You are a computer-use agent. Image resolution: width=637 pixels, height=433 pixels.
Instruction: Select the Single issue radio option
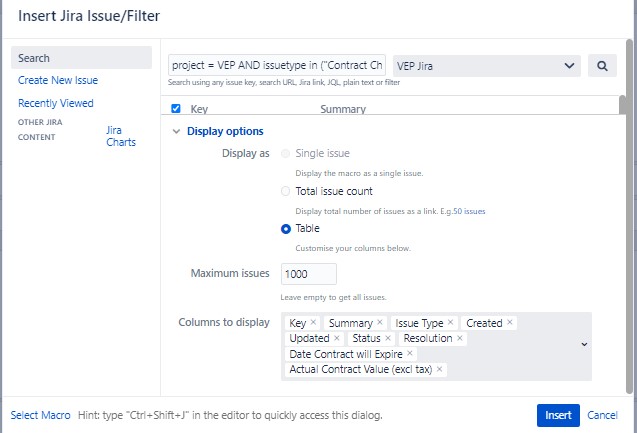(286, 154)
